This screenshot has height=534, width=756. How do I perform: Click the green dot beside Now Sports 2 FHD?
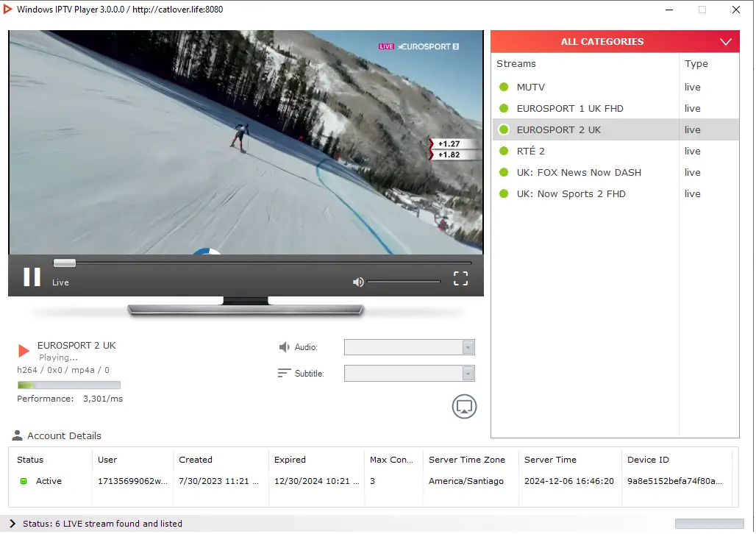point(504,193)
